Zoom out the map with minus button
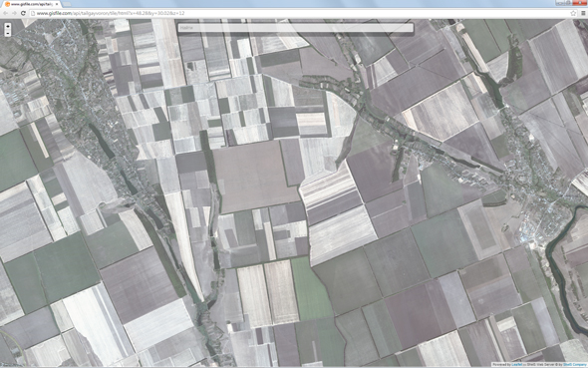 [8, 33]
